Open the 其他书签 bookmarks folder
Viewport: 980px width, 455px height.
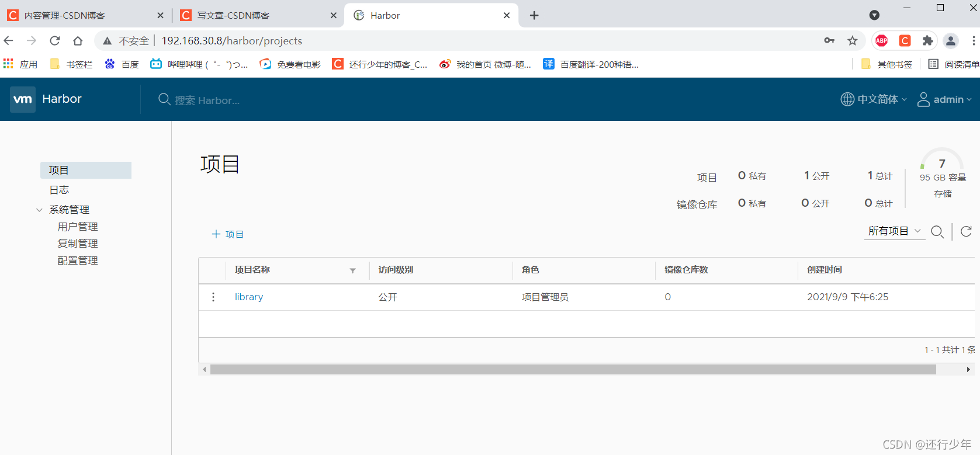[886, 64]
